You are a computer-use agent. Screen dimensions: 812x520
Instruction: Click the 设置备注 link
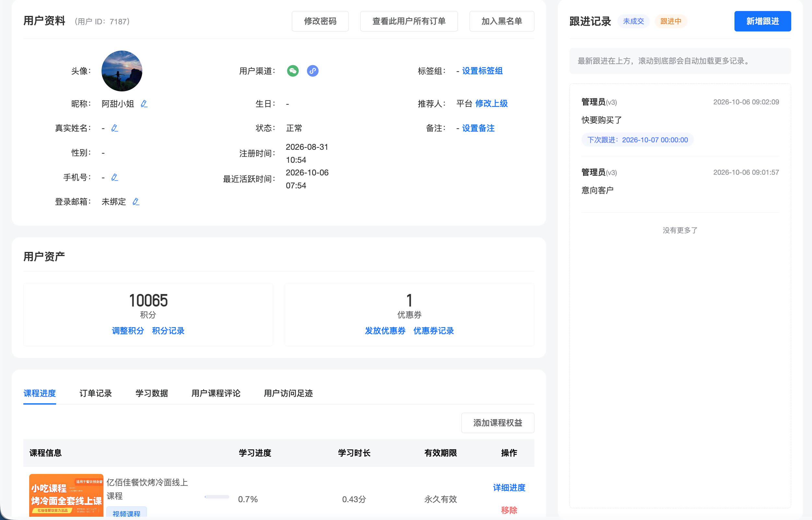coord(478,128)
